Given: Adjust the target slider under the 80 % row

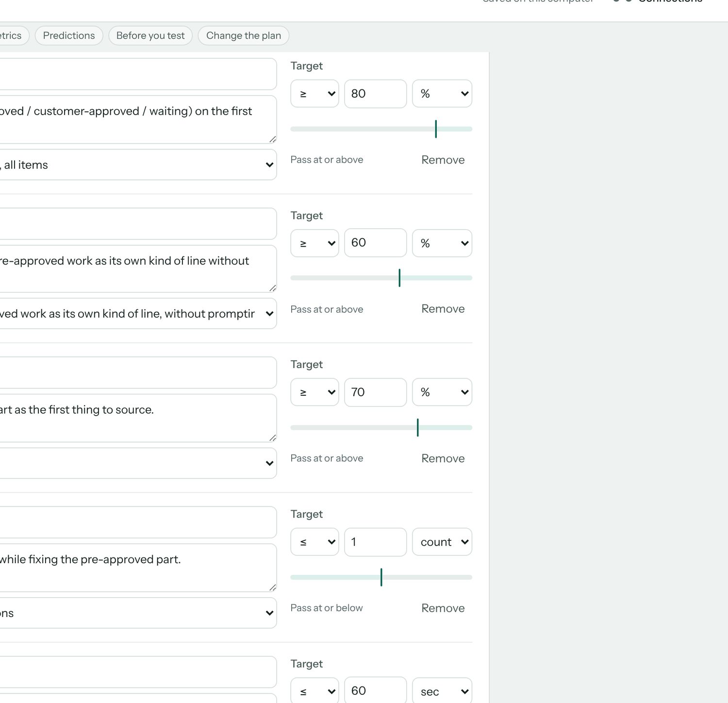Looking at the screenshot, I should coord(381,129).
